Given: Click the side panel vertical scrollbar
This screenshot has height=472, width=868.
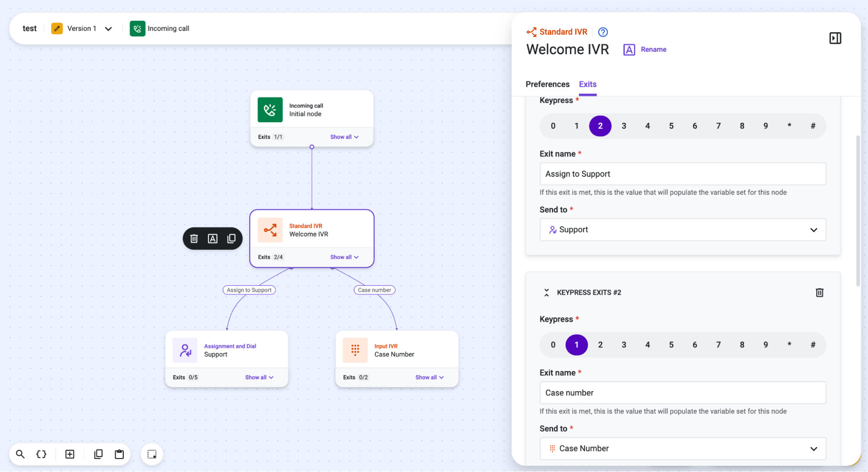Looking at the screenshot, I should tap(858, 211).
